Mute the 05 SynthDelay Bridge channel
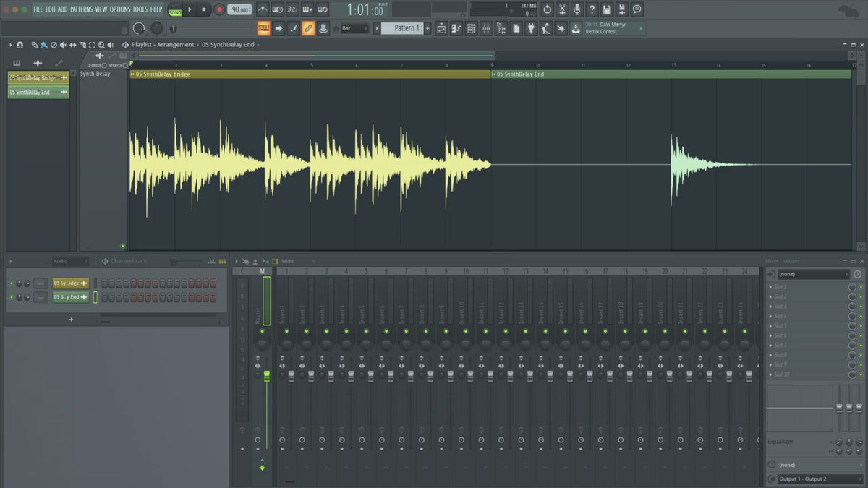868x488 pixels. [x=12, y=283]
